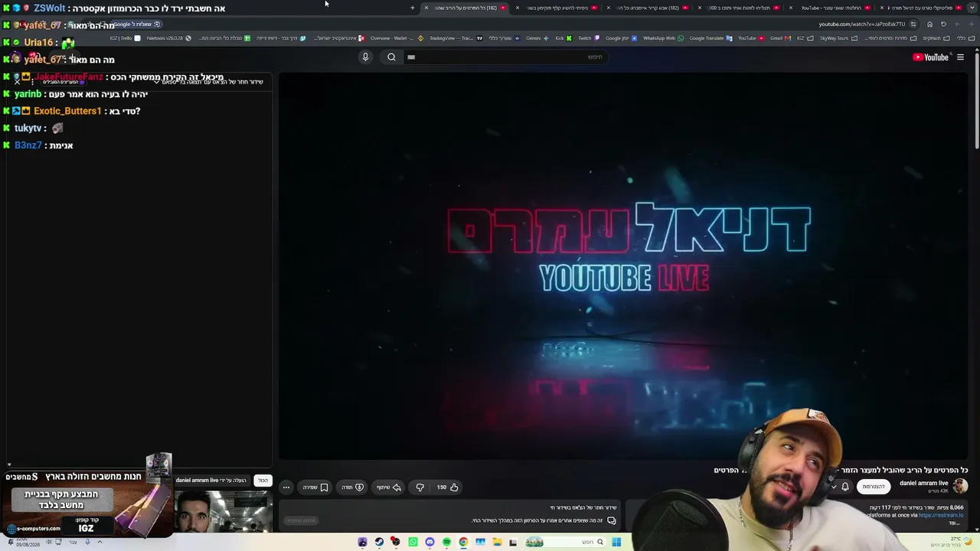980x551 pixels.
Task: Open the daniel amram live channel avatar
Action: pos(960,486)
